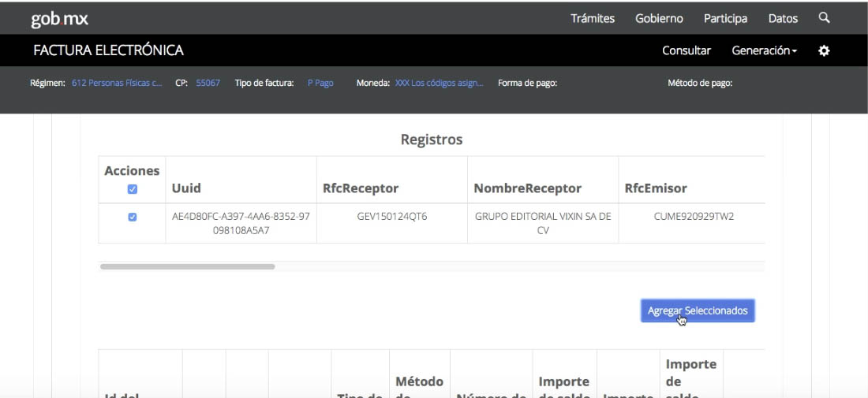Viewport: 868px width, 398px height.
Task: Click the horizontal scrollbar under the Registros table
Action: point(188,266)
